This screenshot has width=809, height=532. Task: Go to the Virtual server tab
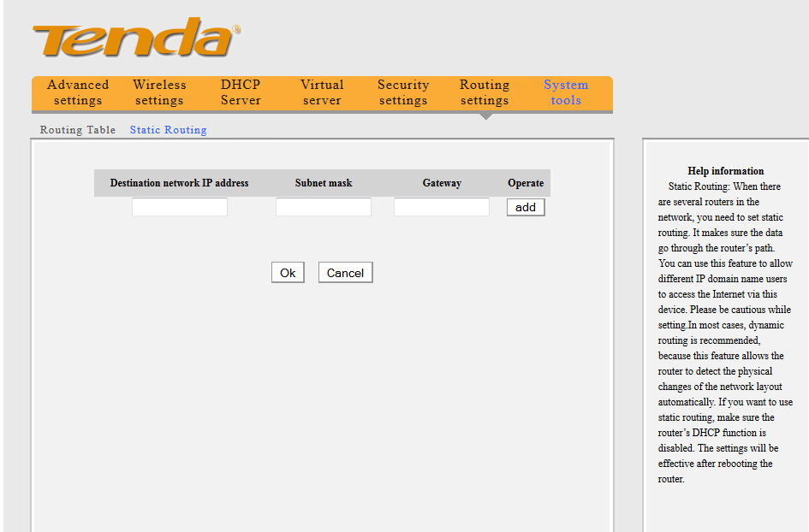click(x=322, y=92)
